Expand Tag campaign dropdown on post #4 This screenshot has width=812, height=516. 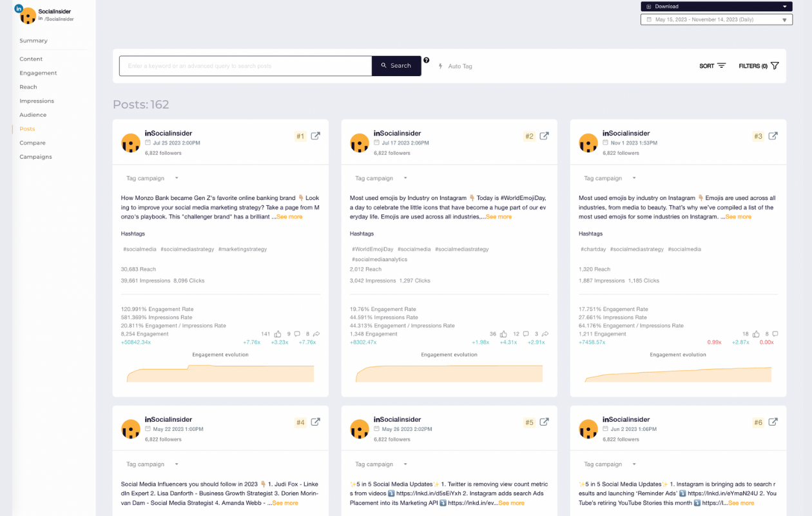[x=153, y=464]
